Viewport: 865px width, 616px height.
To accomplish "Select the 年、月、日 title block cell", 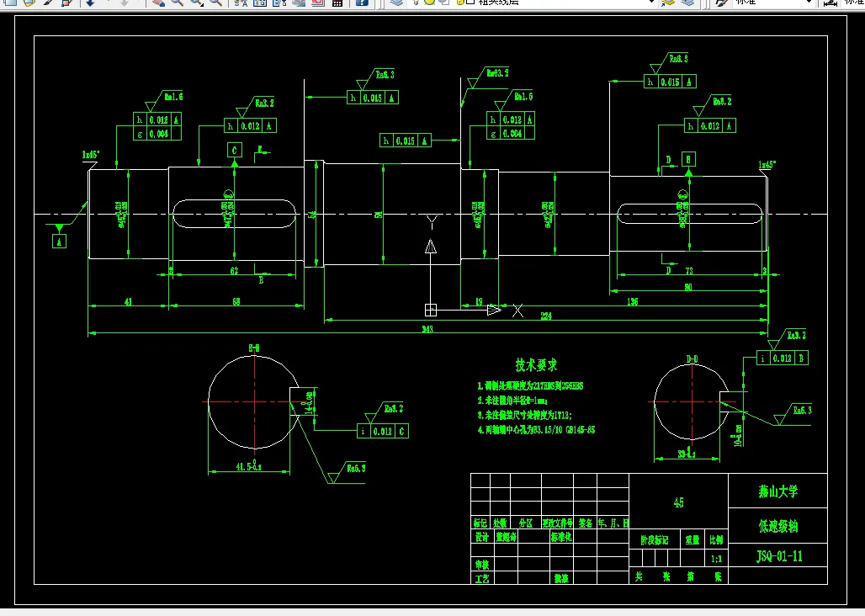I will pos(613,523).
